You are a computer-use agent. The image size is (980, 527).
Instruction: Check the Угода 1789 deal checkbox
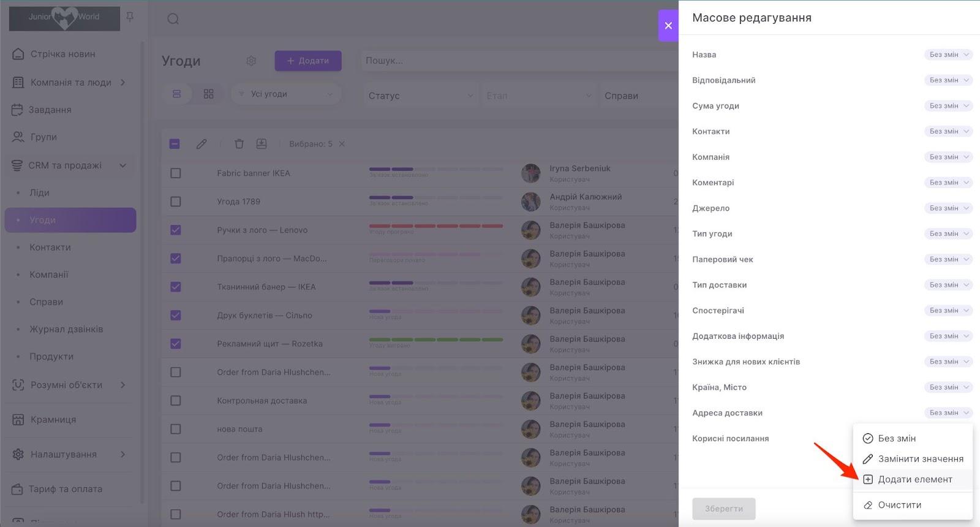point(176,202)
